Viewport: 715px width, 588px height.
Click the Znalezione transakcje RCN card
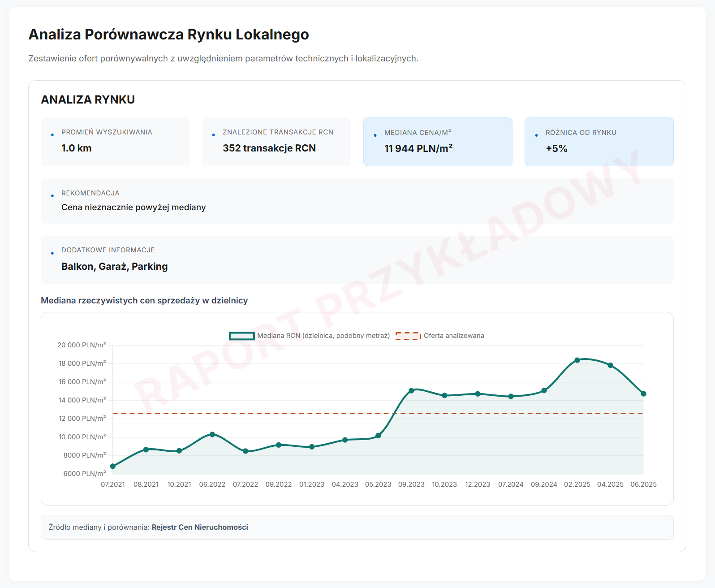click(x=276, y=142)
